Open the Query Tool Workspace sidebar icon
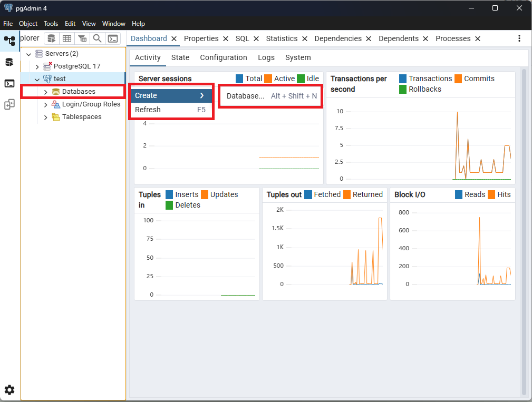The image size is (532, 402). click(9, 62)
